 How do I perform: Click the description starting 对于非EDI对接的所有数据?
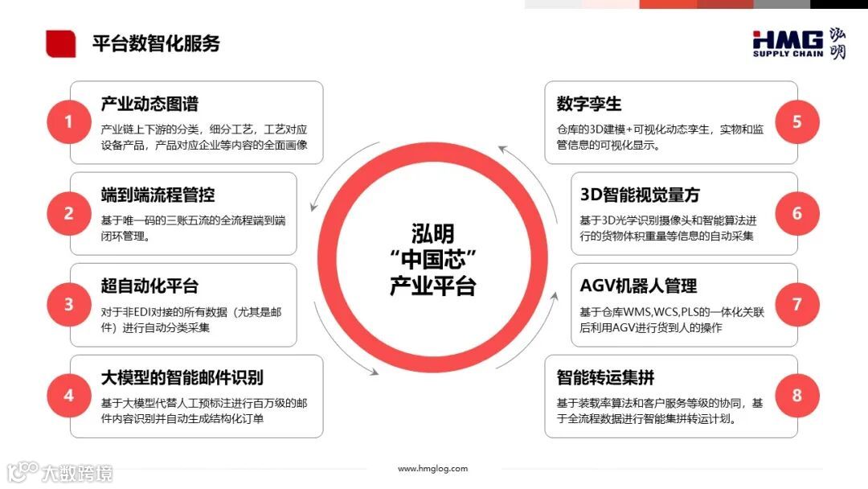click(191, 319)
